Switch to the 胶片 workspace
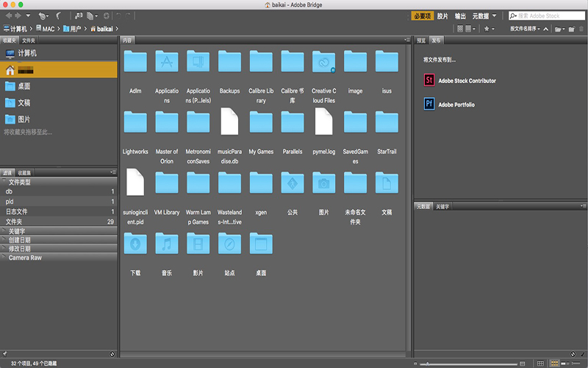The width and height of the screenshot is (588, 368). (442, 15)
